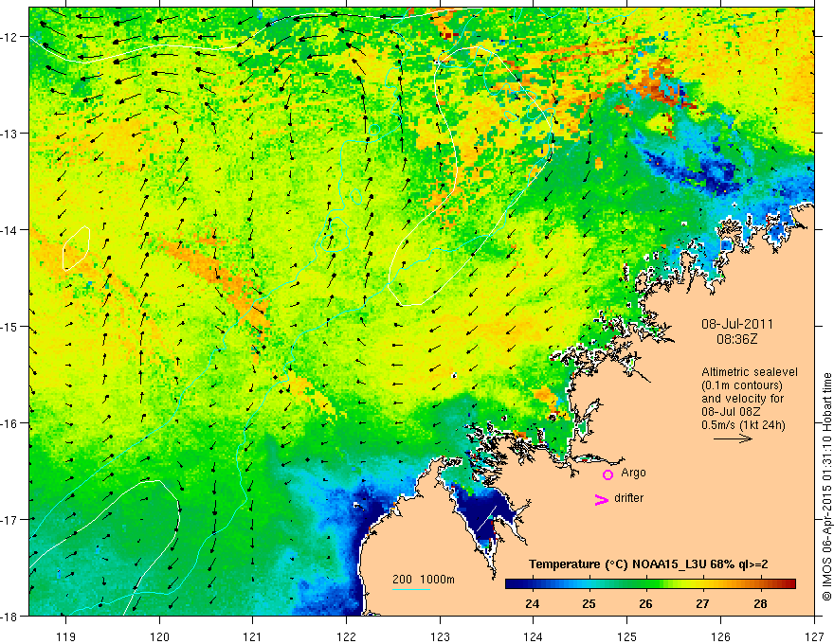Click the '-17' latitude axis label
This screenshot has width=834, height=644.
click(9, 520)
